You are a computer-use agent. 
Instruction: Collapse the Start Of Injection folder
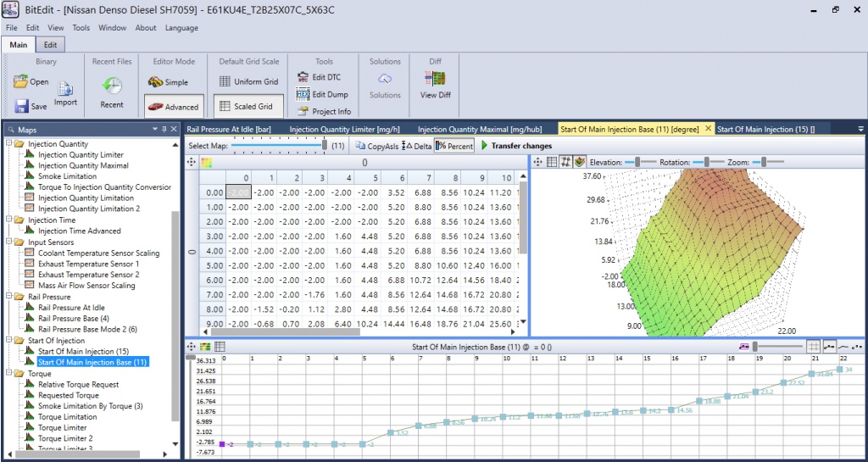coord(8,341)
